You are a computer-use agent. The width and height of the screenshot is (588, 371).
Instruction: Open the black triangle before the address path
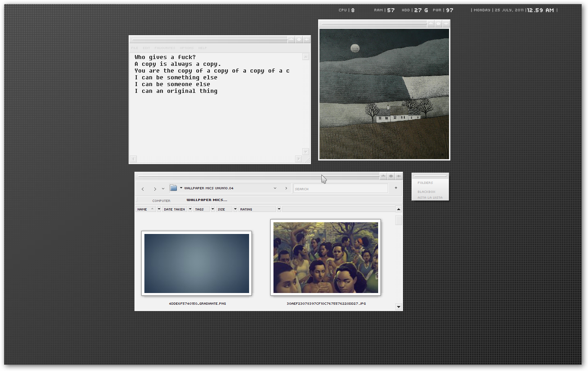pos(181,188)
